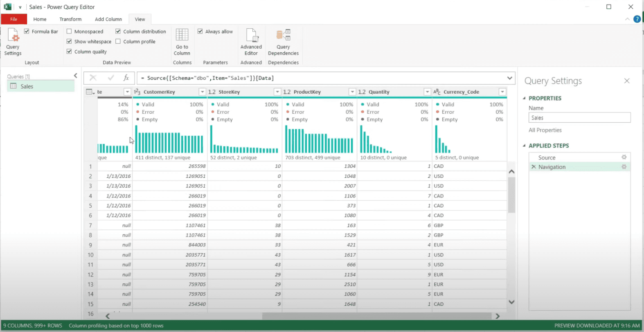Open the Add Column tab
Screen dimensions: 644x332
pyautogui.click(x=108, y=19)
